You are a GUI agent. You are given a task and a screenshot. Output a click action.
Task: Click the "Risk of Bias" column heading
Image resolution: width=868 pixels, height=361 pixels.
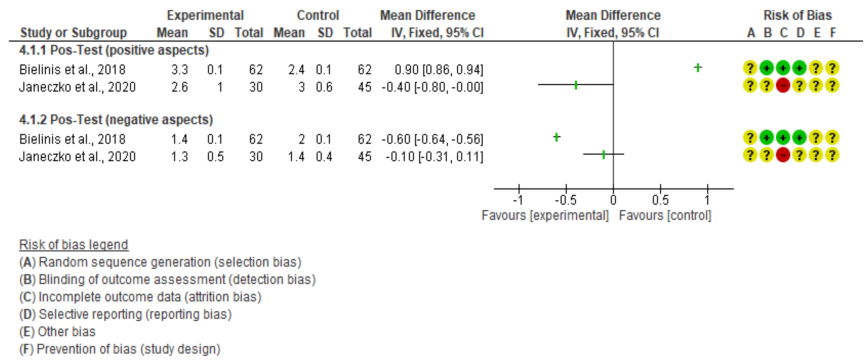797,15
